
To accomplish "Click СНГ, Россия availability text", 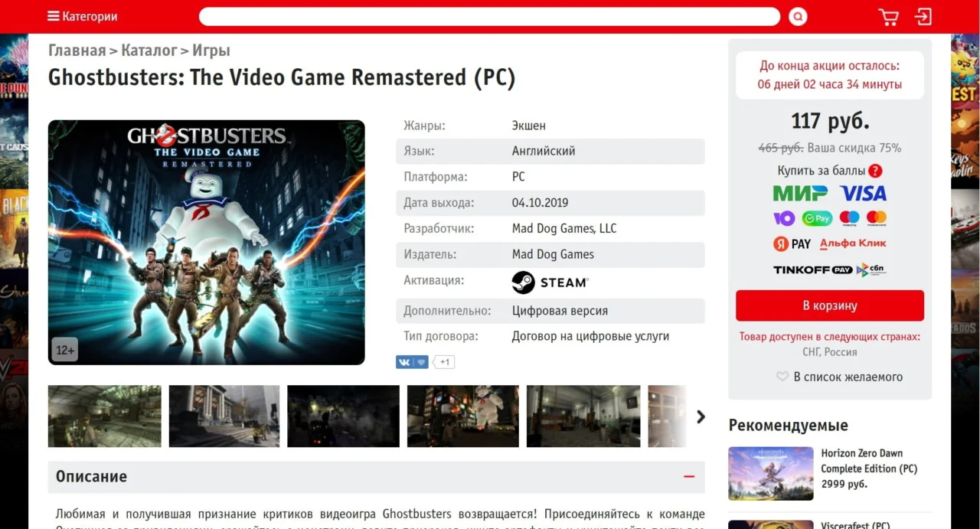I will (x=830, y=352).
